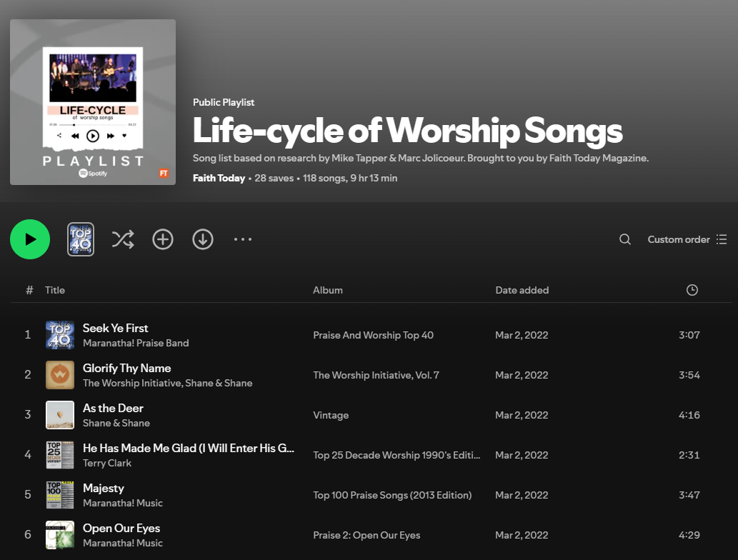Open the Vintage album link
This screenshot has height=560, width=738.
pyautogui.click(x=331, y=415)
